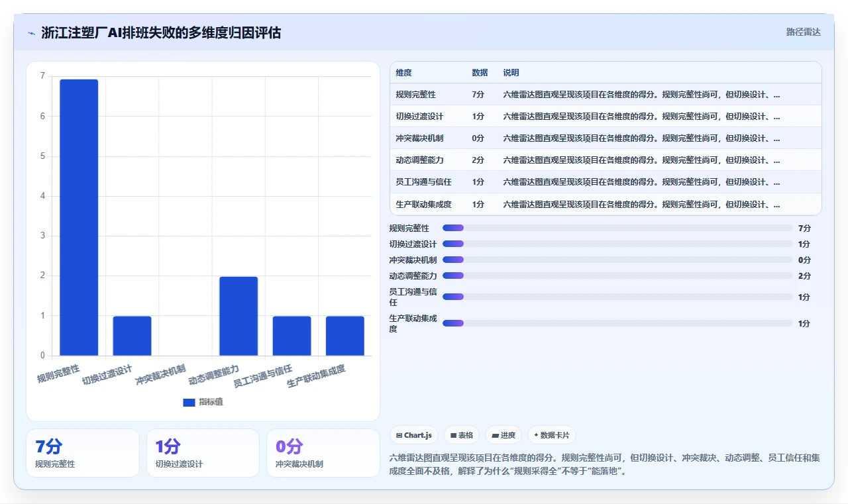Click the 员工沟通与信任 progress bar
Image resolution: width=848 pixels, height=504 pixels.
click(x=617, y=297)
